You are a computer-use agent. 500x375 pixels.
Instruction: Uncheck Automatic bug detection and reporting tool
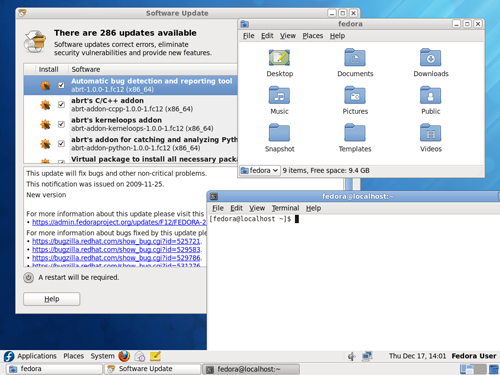click(x=61, y=85)
